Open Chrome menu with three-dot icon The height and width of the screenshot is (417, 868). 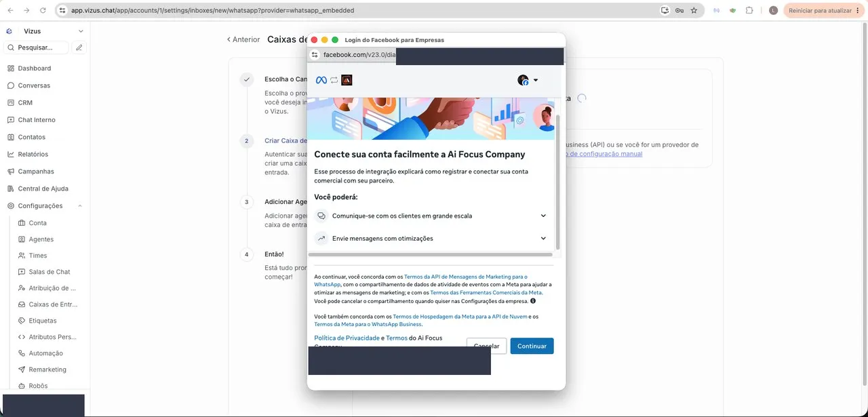tap(858, 11)
